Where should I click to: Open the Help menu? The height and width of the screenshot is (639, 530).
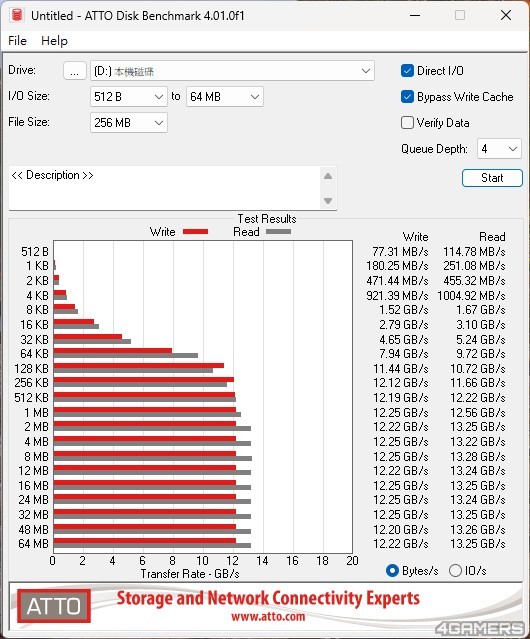[x=54, y=41]
